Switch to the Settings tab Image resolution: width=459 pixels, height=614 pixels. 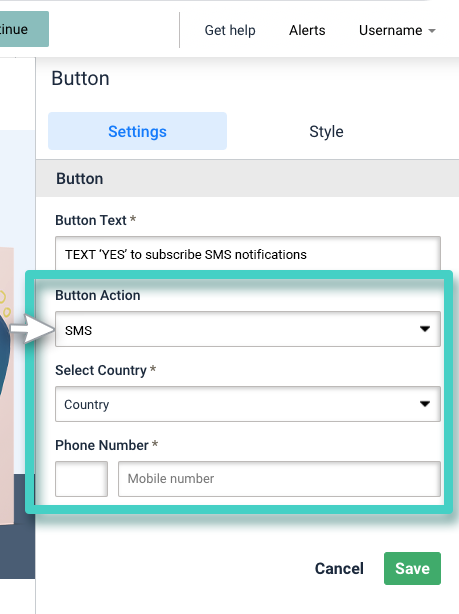[x=137, y=131]
